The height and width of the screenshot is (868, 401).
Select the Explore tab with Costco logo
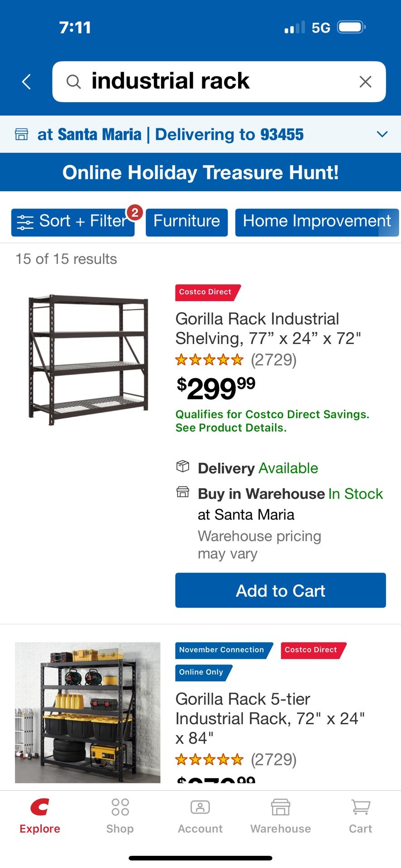point(39,814)
